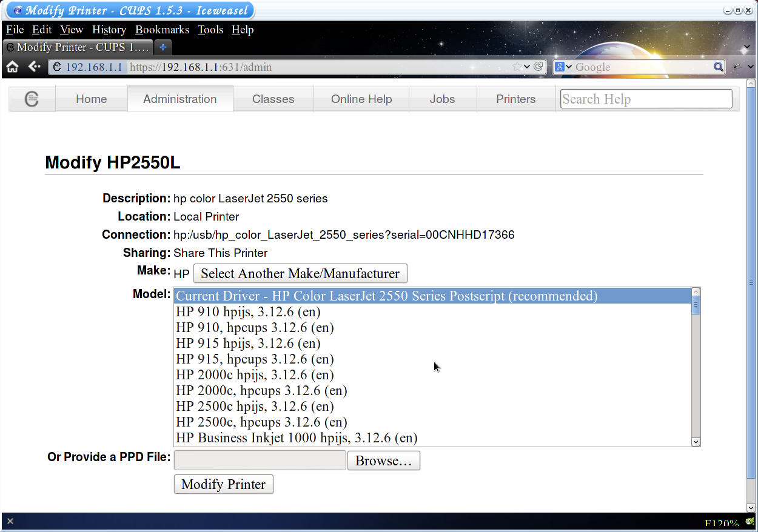Open the URL history dropdown arrow

[527, 67]
